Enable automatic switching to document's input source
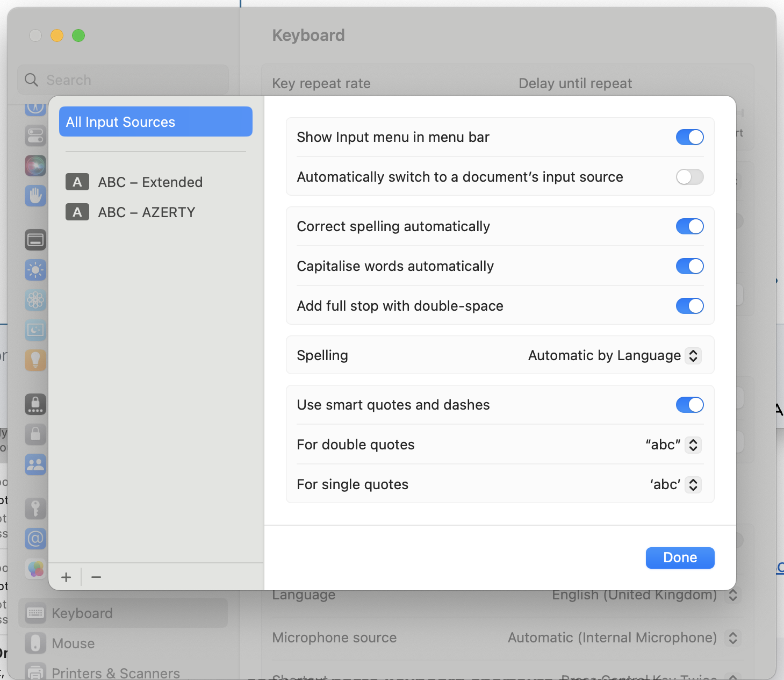Viewport: 784px width, 680px height. (x=689, y=177)
